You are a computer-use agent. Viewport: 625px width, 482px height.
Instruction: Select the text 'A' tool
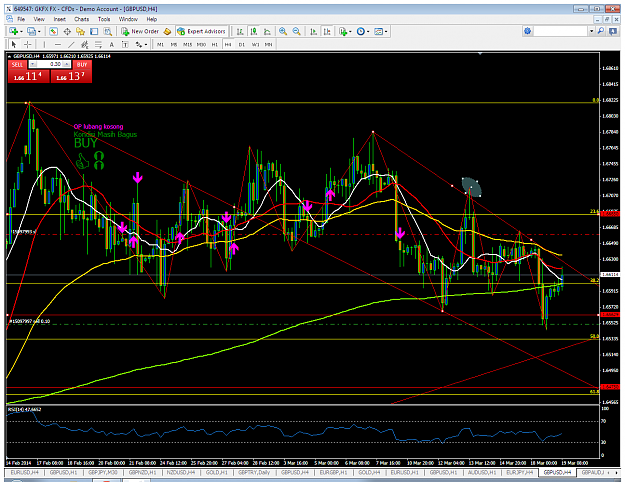112,45
